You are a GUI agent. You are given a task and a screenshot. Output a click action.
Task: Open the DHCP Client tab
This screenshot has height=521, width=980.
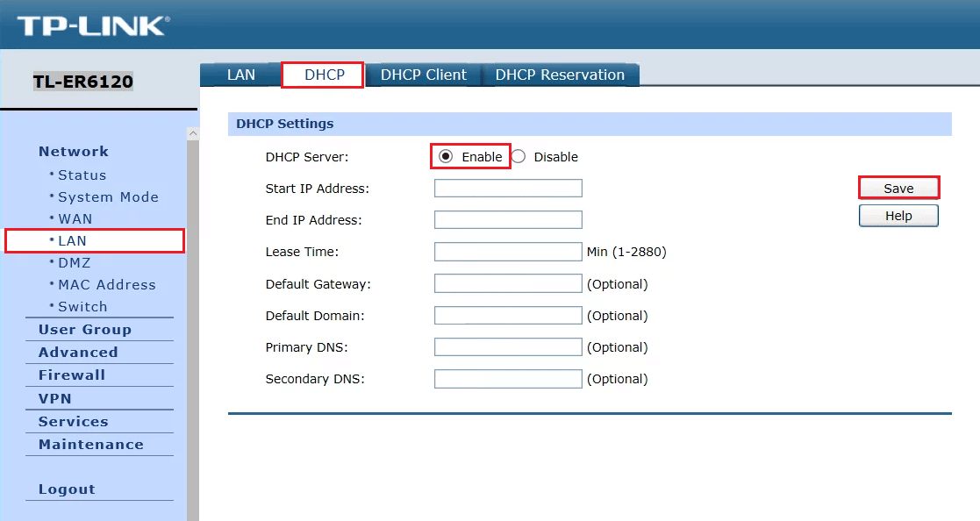point(423,75)
